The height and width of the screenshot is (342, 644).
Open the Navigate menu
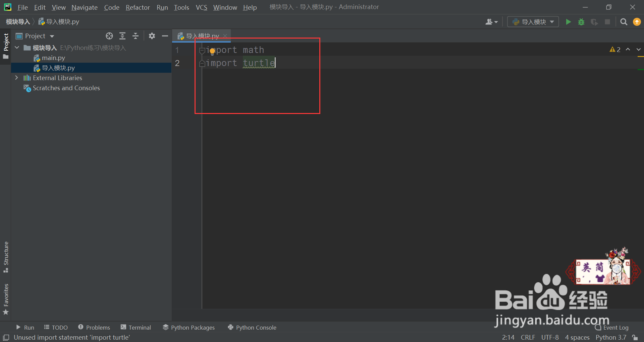coord(85,7)
